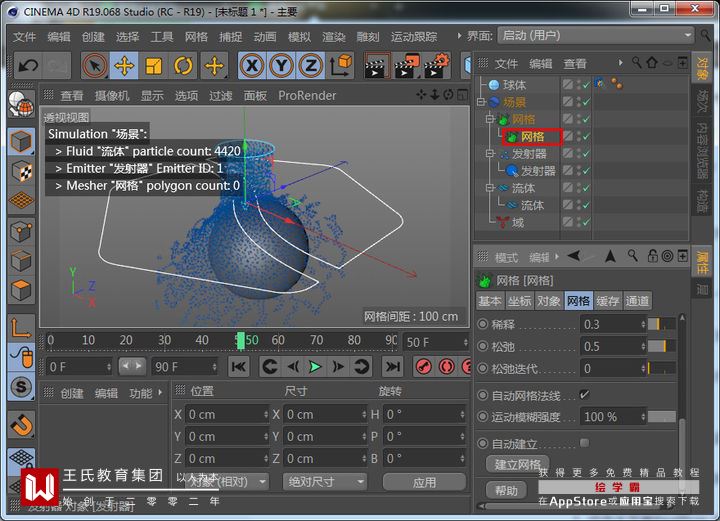Open the 对象(相对) coordinate dropdown
The width and height of the screenshot is (720, 521).
[x=225, y=482]
